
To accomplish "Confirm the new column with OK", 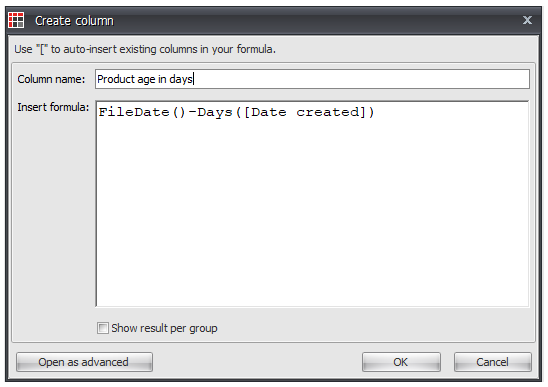I will (401, 362).
